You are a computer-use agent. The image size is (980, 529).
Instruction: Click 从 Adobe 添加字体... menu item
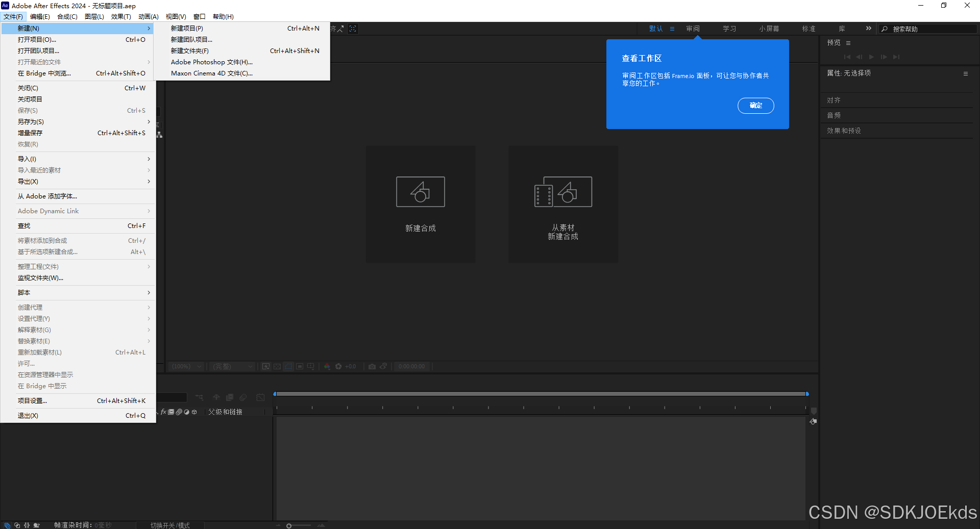pos(78,196)
